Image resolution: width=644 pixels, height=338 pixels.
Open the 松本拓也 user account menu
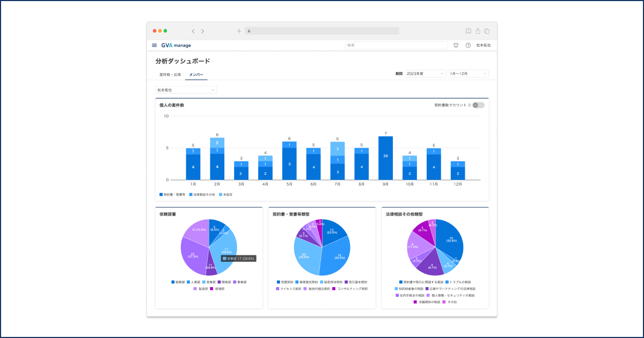[484, 46]
